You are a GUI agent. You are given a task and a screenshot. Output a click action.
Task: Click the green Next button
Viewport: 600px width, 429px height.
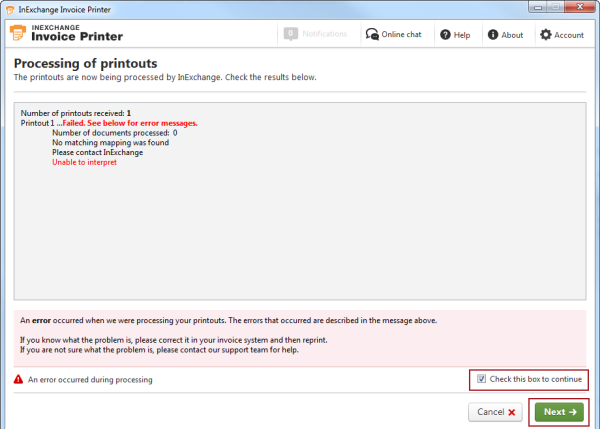pyautogui.click(x=559, y=412)
